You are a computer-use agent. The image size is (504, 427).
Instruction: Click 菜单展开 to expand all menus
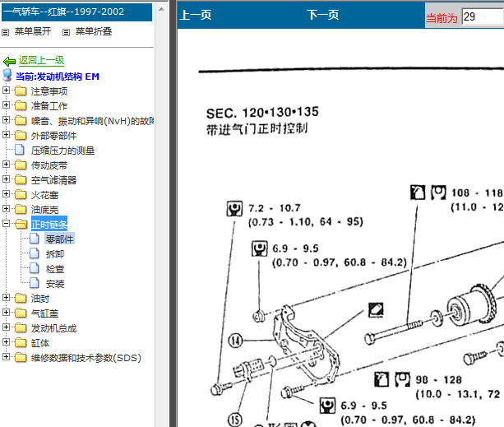pyautogui.click(x=33, y=31)
